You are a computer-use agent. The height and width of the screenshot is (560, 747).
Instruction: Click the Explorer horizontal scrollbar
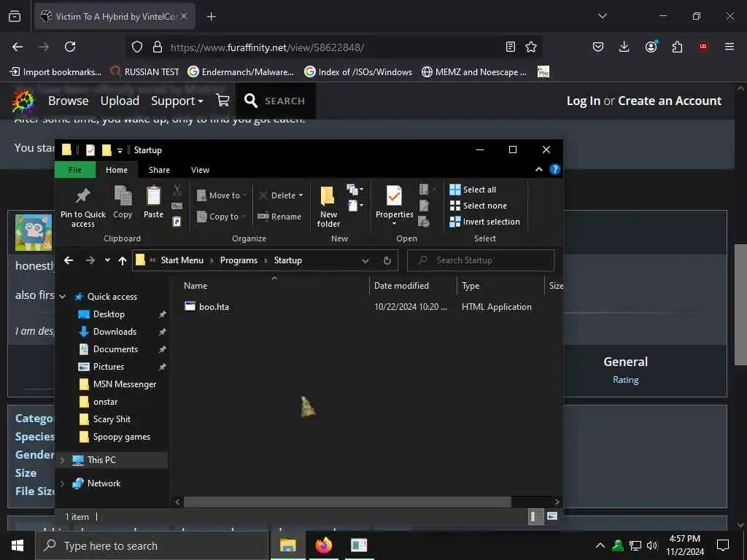click(x=347, y=502)
